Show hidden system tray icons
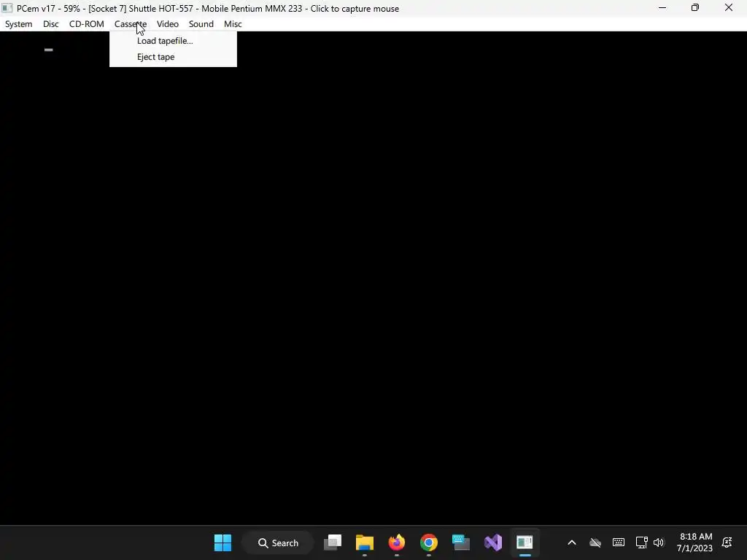The width and height of the screenshot is (747, 560). pos(572,542)
